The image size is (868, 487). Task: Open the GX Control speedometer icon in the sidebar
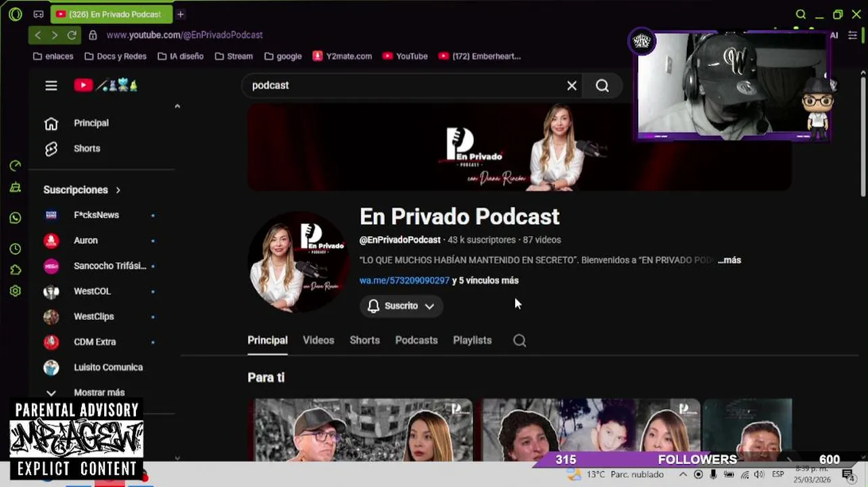click(x=16, y=166)
